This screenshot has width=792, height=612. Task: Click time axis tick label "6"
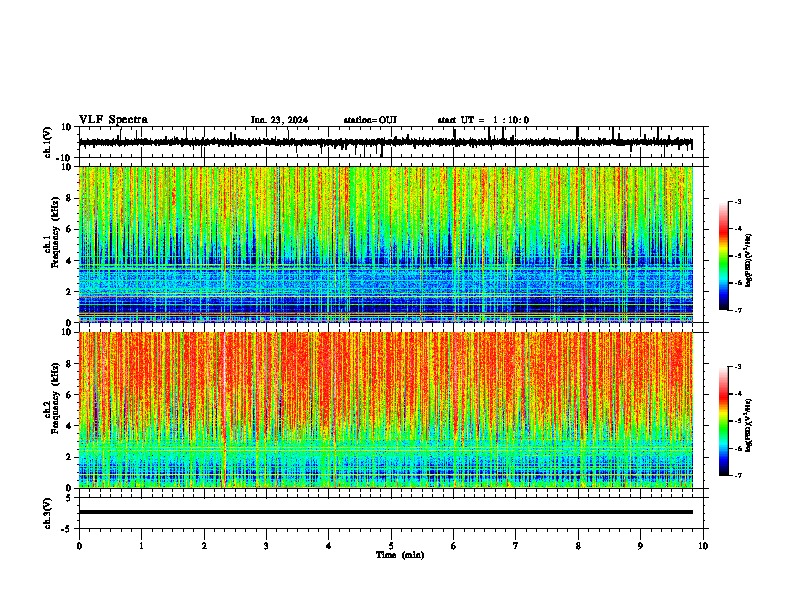pos(454,546)
